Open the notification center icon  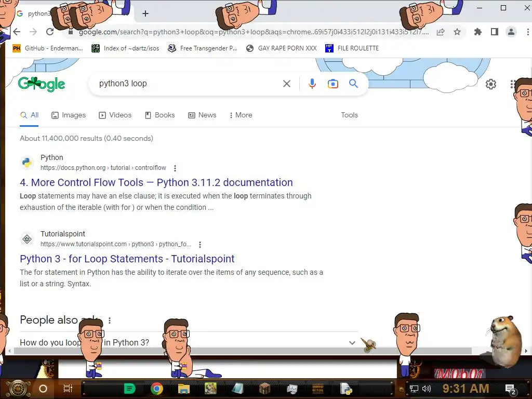pyautogui.click(x=511, y=389)
